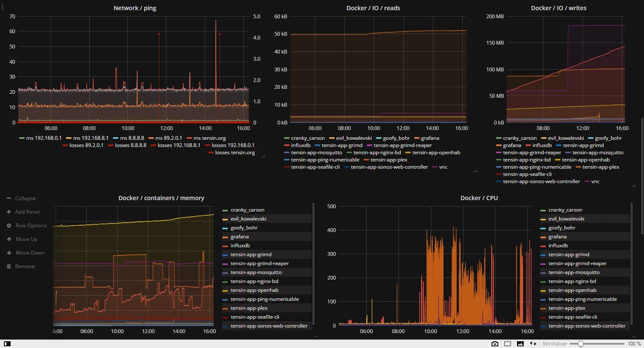Open Docker / containers / memory title menu
The image size is (644, 348).
coord(161,198)
